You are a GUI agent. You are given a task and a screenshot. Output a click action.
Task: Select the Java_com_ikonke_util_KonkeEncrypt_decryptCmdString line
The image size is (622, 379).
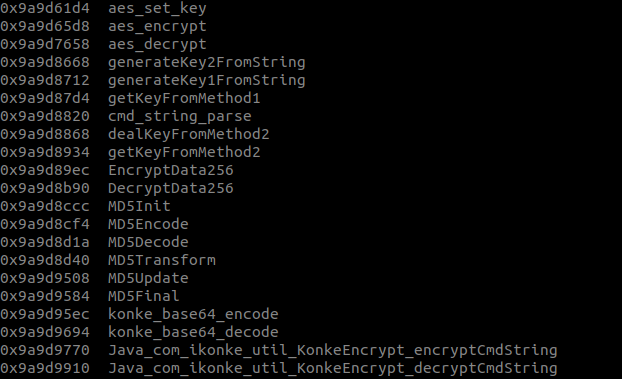pos(278,368)
